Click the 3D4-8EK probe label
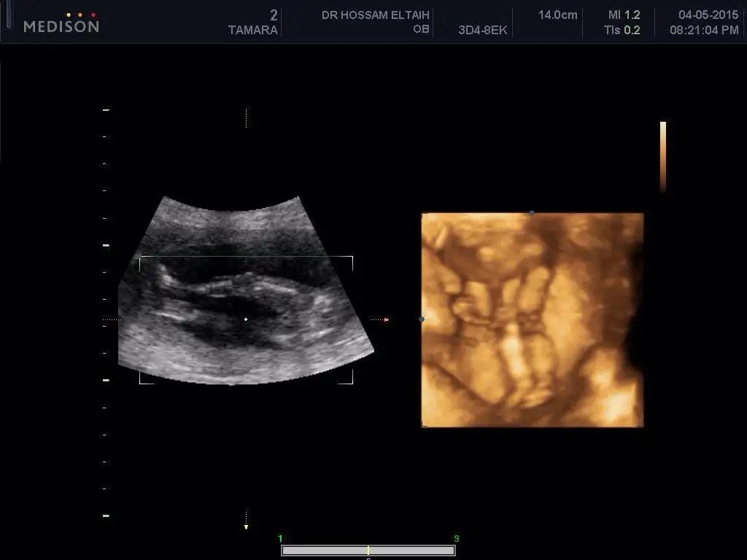The width and height of the screenshot is (747, 560). (482, 30)
